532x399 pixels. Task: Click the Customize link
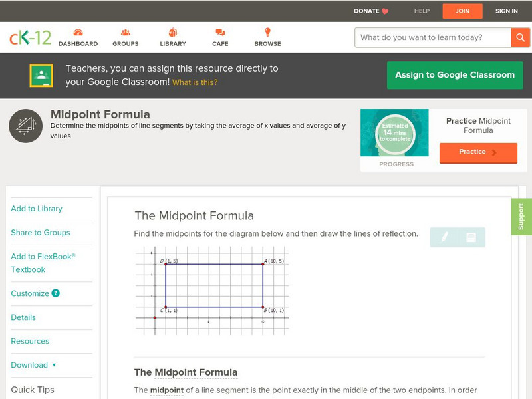pos(30,293)
